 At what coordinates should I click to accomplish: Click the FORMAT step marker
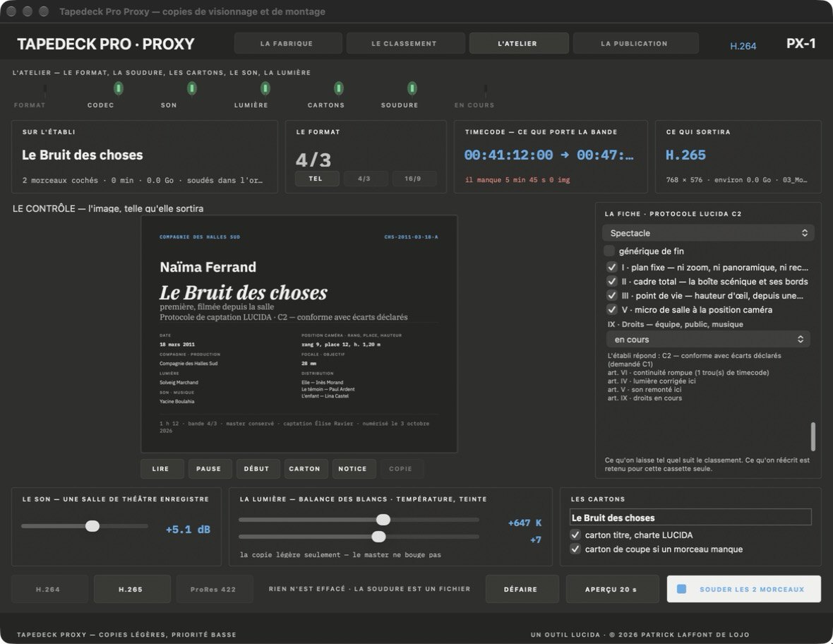pyautogui.click(x=45, y=89)
